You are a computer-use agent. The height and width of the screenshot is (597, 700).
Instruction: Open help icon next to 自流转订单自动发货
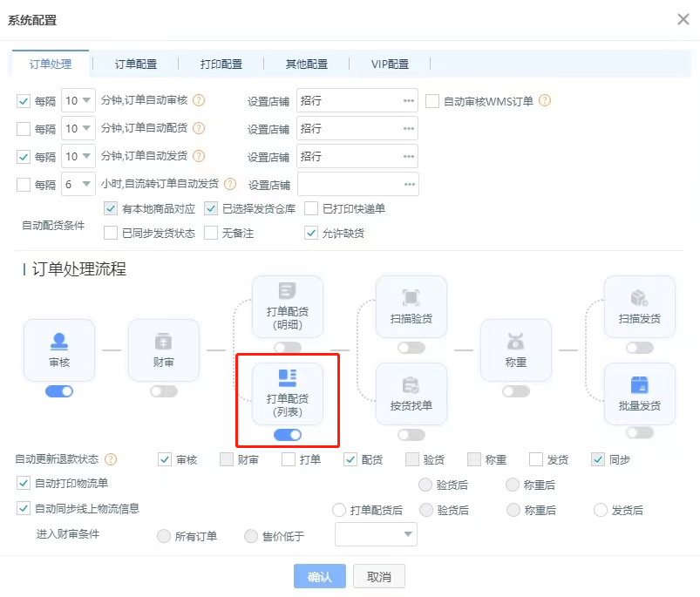point(230,184)
